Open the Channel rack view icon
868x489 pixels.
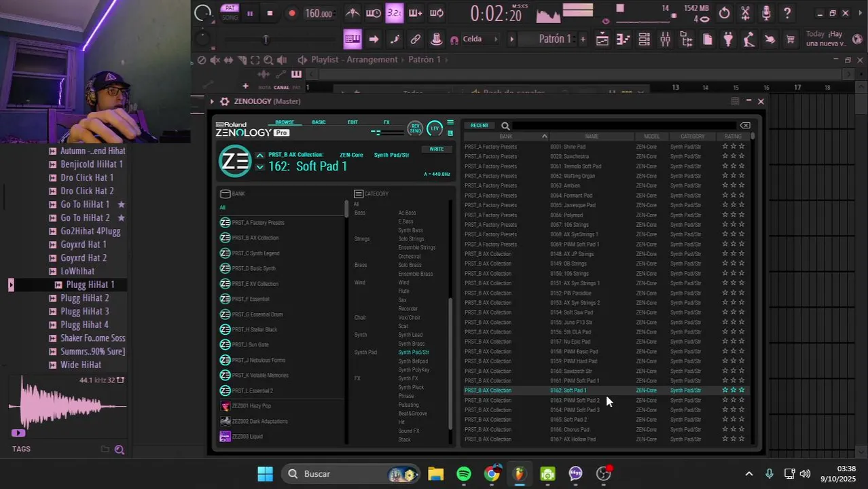point(644,39)
